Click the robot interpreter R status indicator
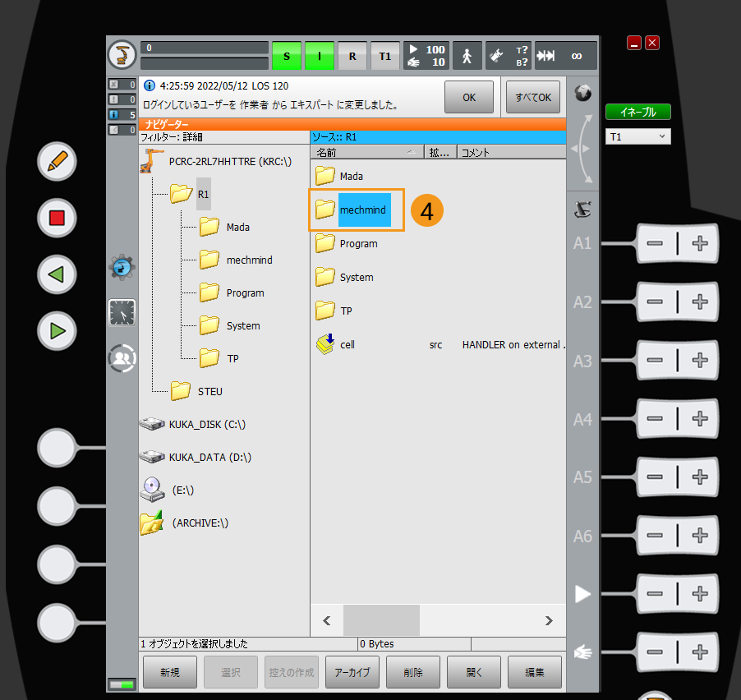The height and width of the screenshot is (700, 741). (x=352, y=56)
